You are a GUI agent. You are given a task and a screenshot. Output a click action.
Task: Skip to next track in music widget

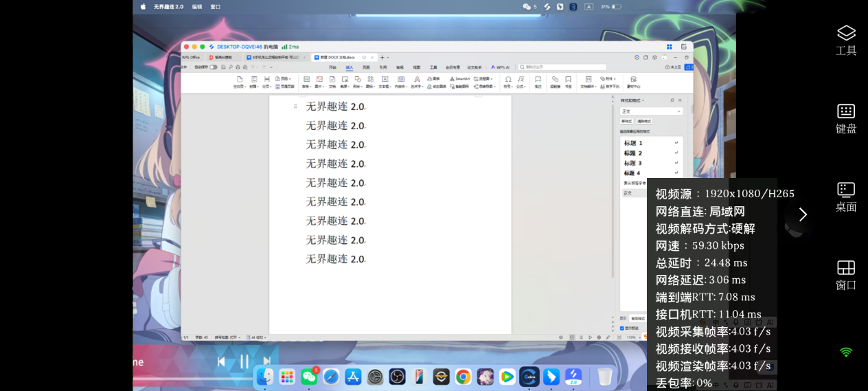(266, 361)
